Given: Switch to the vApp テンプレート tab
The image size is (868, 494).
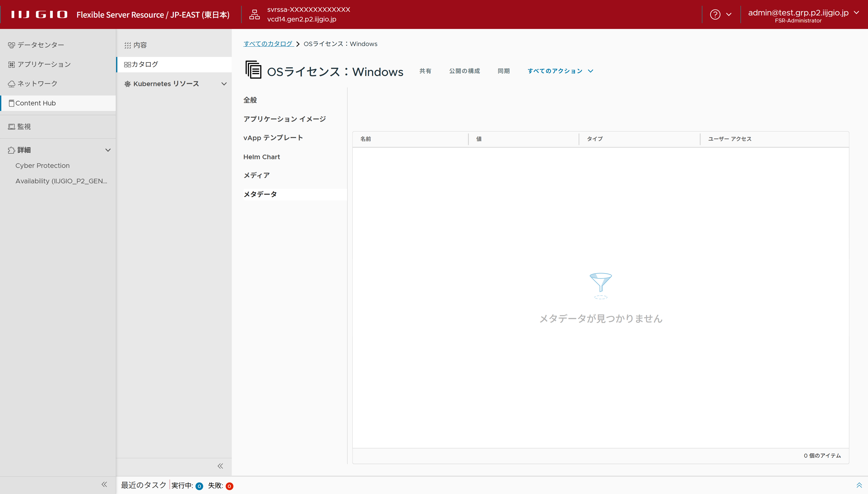Looking at the screenshot, I should pos(273,138).
